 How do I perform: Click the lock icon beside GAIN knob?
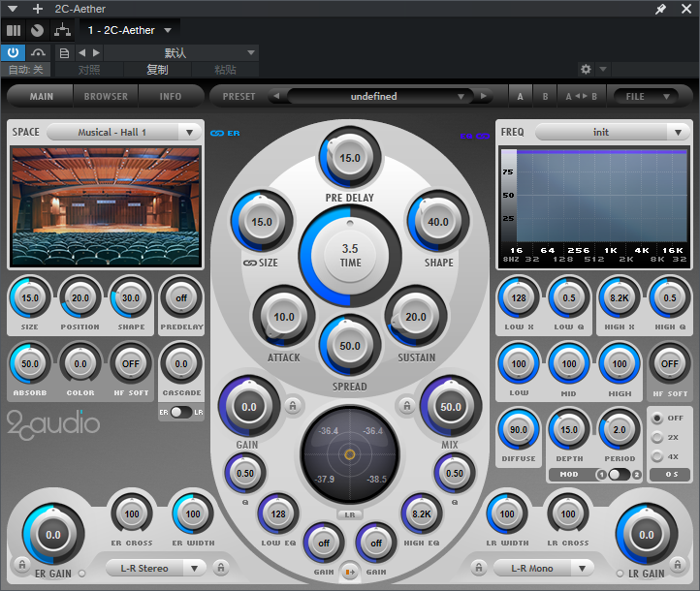(292, 405)
